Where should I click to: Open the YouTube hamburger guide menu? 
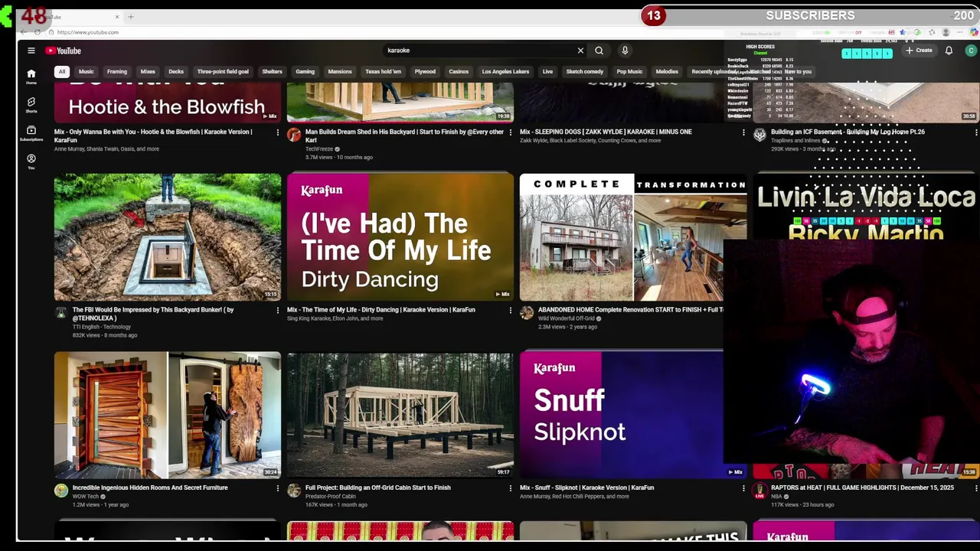[x=31, y=51]
